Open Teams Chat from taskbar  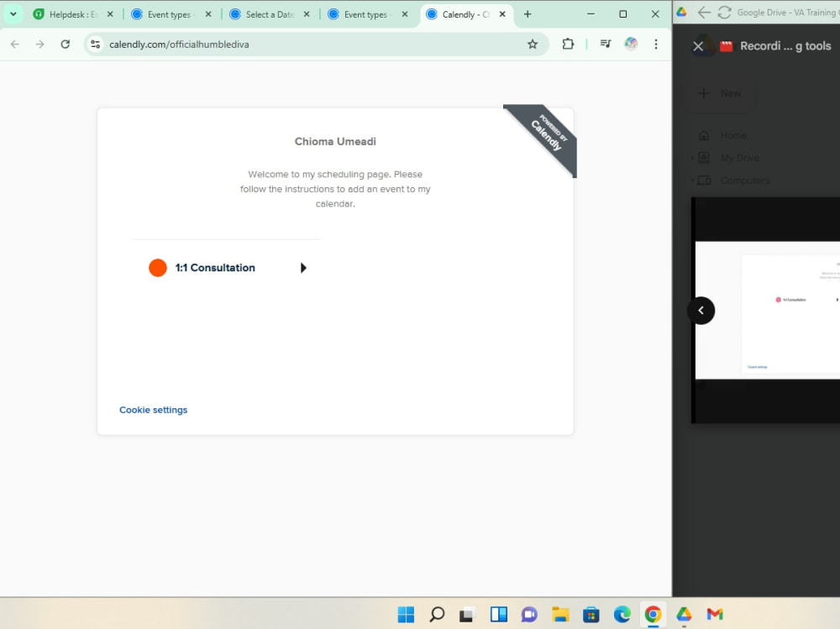(x=529, y=615)
